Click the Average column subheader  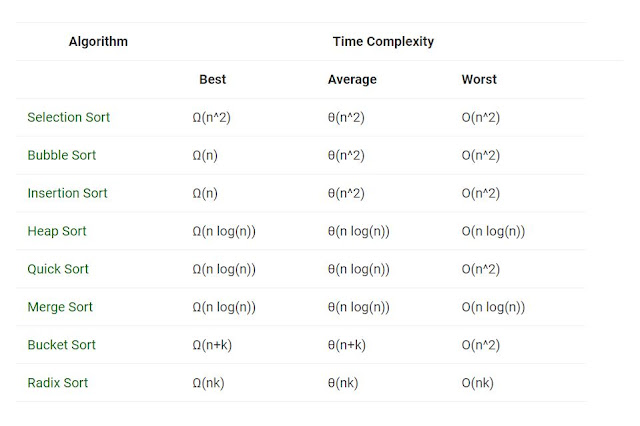(x=352, y=79)
